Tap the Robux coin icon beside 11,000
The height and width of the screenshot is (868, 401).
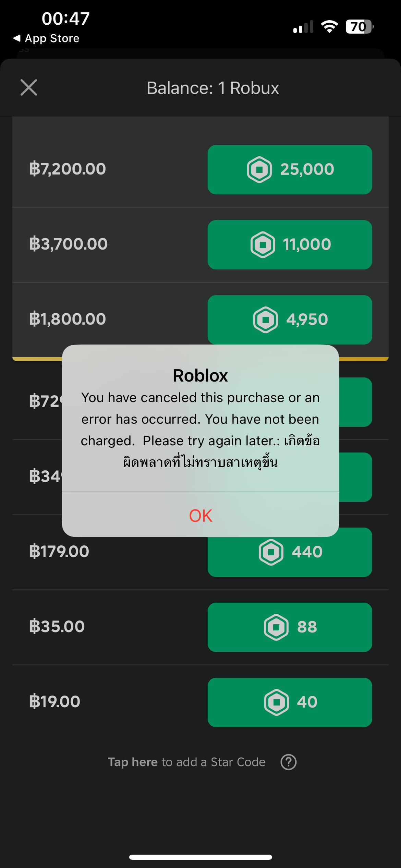pyautogui.click(x=263, y=244)
